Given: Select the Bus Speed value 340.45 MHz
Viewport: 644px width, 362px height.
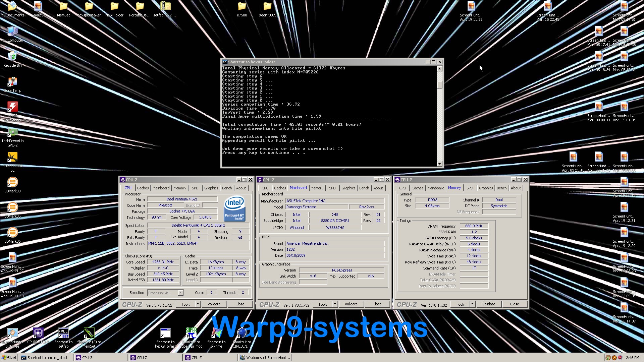Looking at the screenshot, I should (163, 274).
